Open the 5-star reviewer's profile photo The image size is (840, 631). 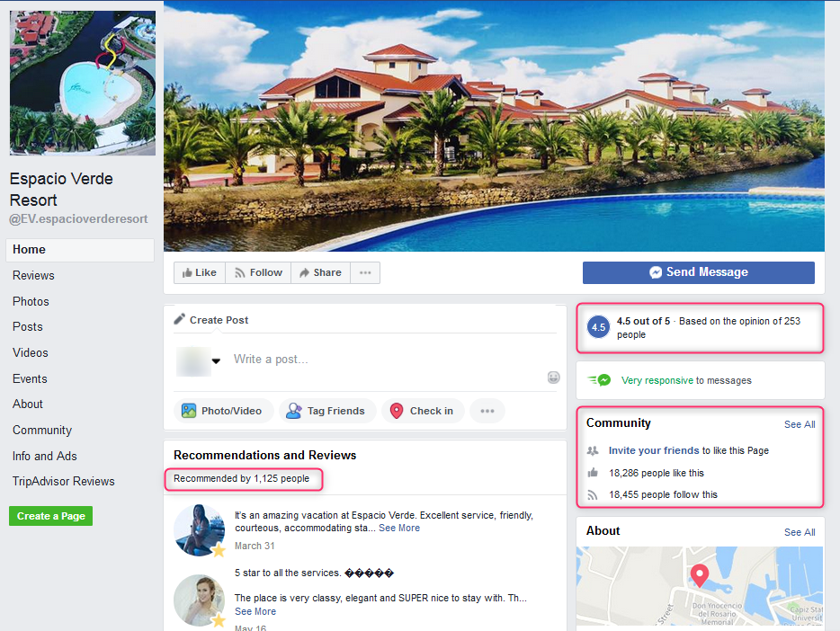pyautogui.click(x=200, y=600)
